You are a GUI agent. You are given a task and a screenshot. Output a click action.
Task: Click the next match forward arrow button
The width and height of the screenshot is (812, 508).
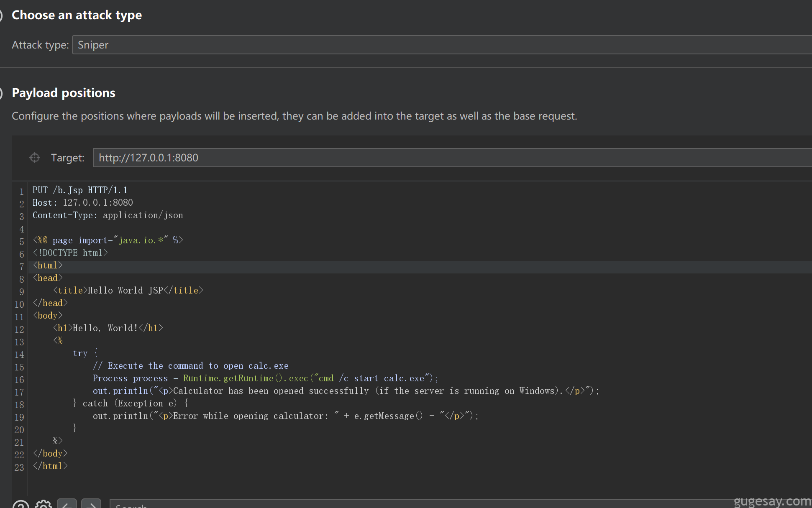[x=91, y=504]
